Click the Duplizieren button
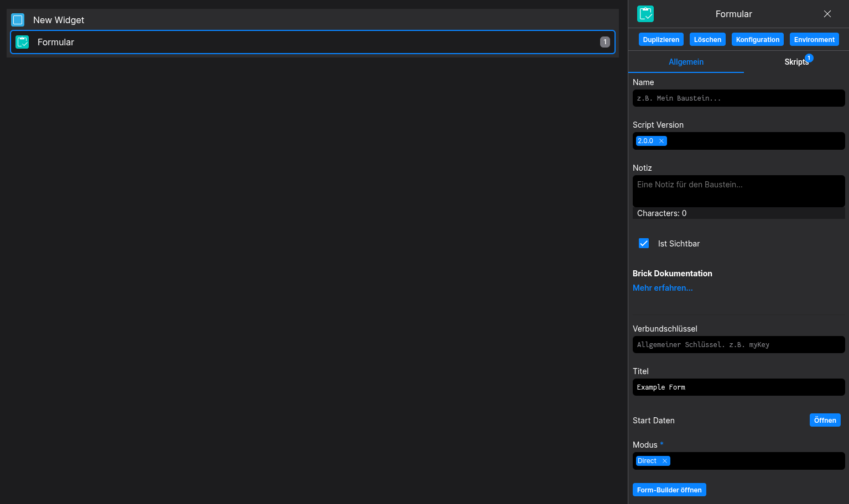 pyautogui.click(x=661, y=40)
